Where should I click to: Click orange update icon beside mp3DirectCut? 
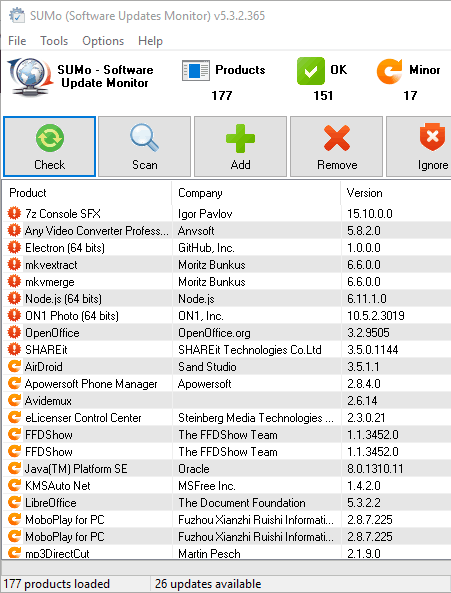(14, 553)
